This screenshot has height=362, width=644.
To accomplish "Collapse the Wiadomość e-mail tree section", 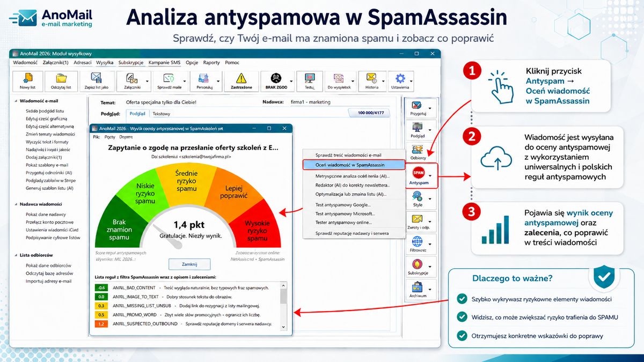I will [x=16, y=100].
